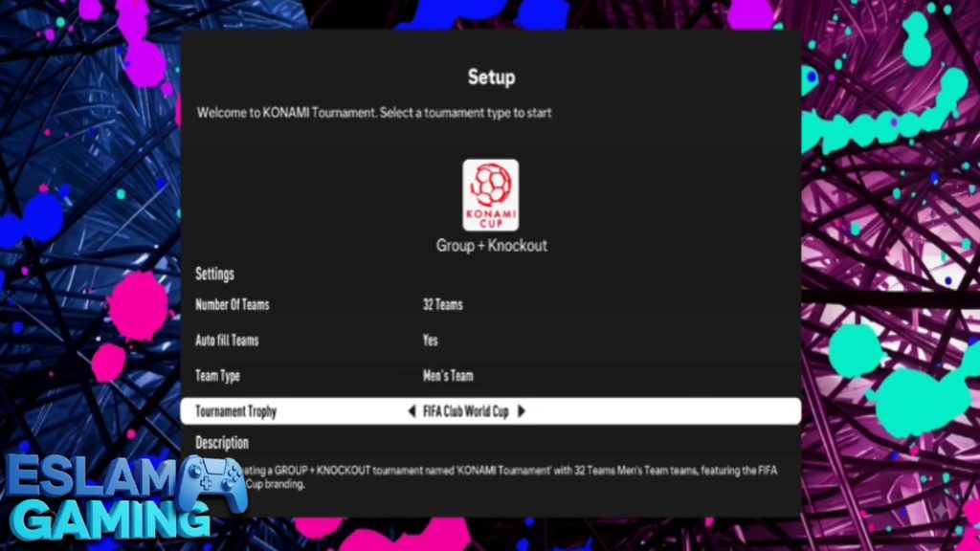Select the Tournament Trophy row

coord(491,411)
